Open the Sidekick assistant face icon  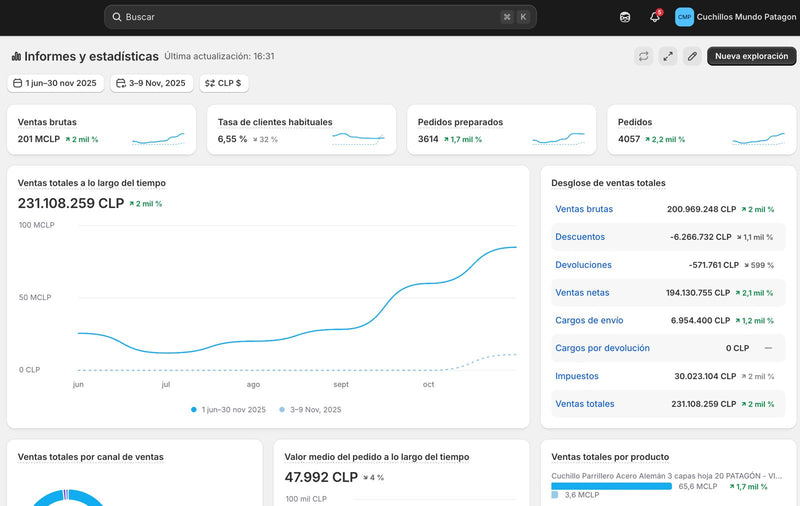click(x=624, y=17)
